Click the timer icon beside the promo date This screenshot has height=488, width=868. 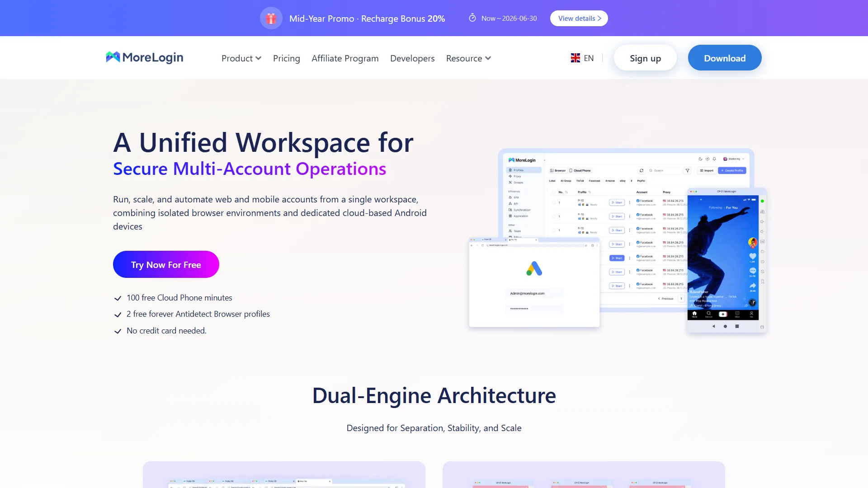[x=472, y=18]
